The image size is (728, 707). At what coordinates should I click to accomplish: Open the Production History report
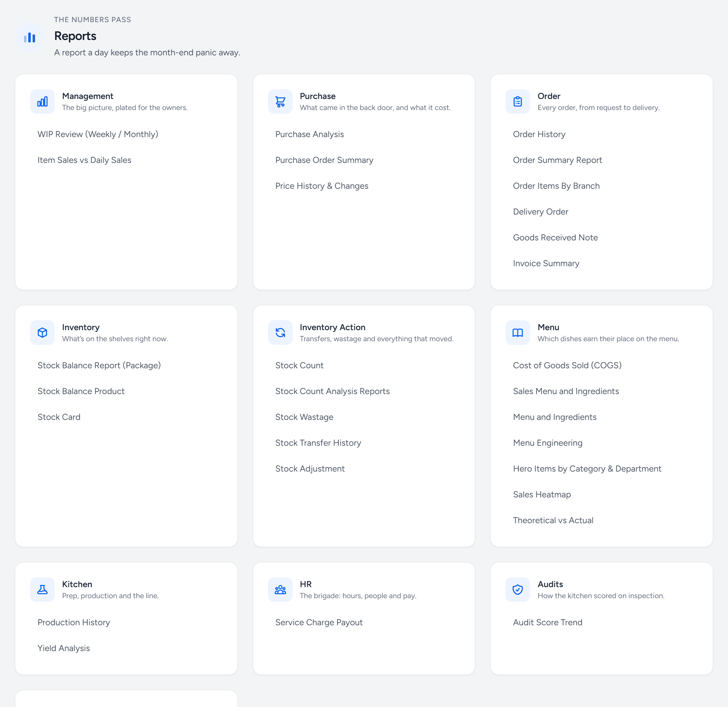[x=73, y=622]
